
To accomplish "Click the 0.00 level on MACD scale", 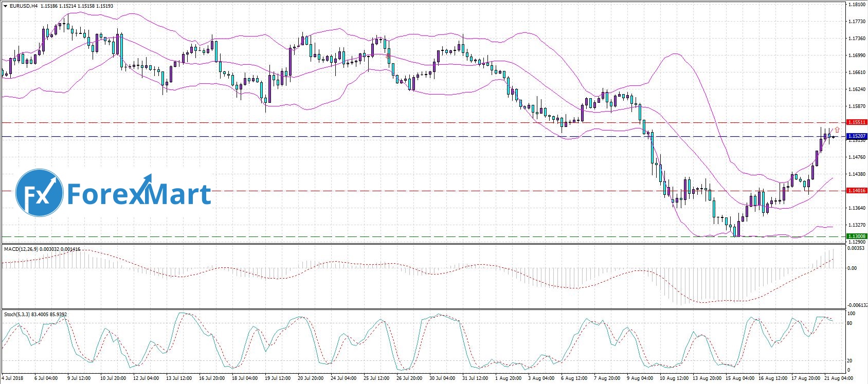I will [852, 268].
